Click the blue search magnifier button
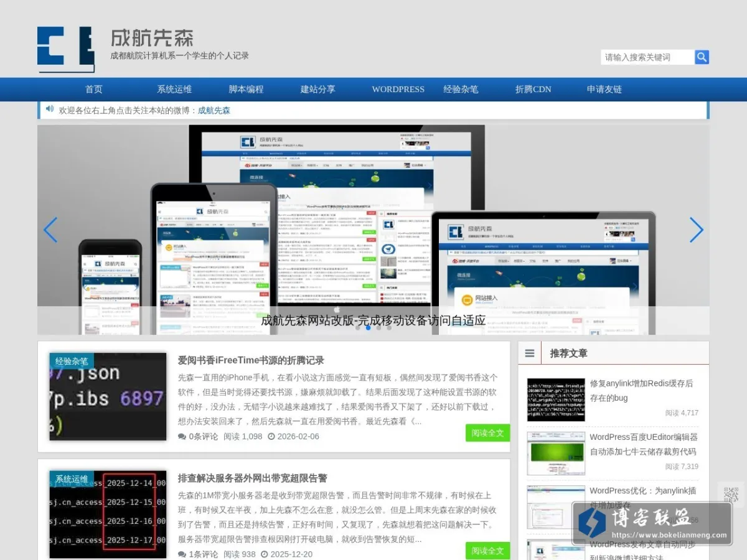The height and width of the screenshot is (560, 747). click(x=702, y=57)
